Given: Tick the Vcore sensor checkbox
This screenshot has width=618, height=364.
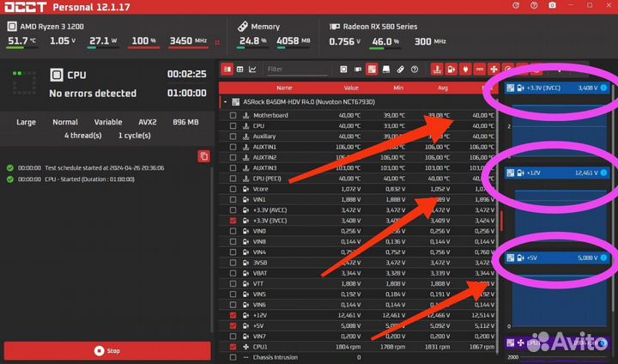Looking at the screenshot, I should click(x=233, y=189).
